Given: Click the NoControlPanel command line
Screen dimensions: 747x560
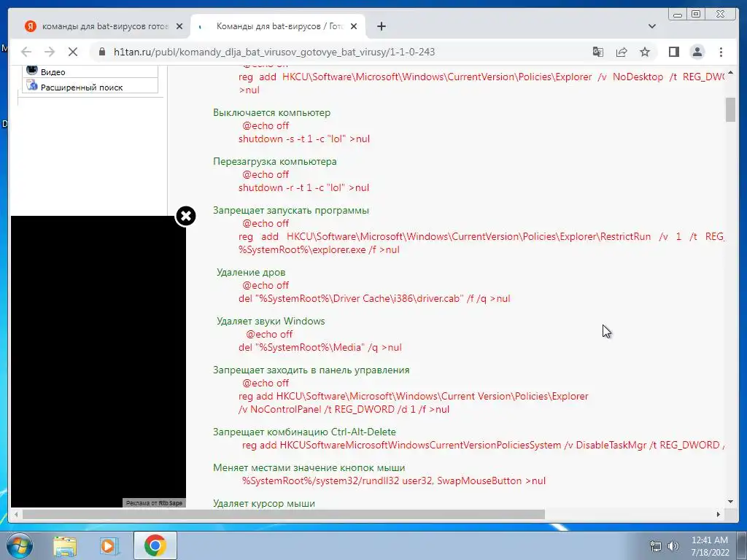Looking at the screenshot, I should coord(344,410).
